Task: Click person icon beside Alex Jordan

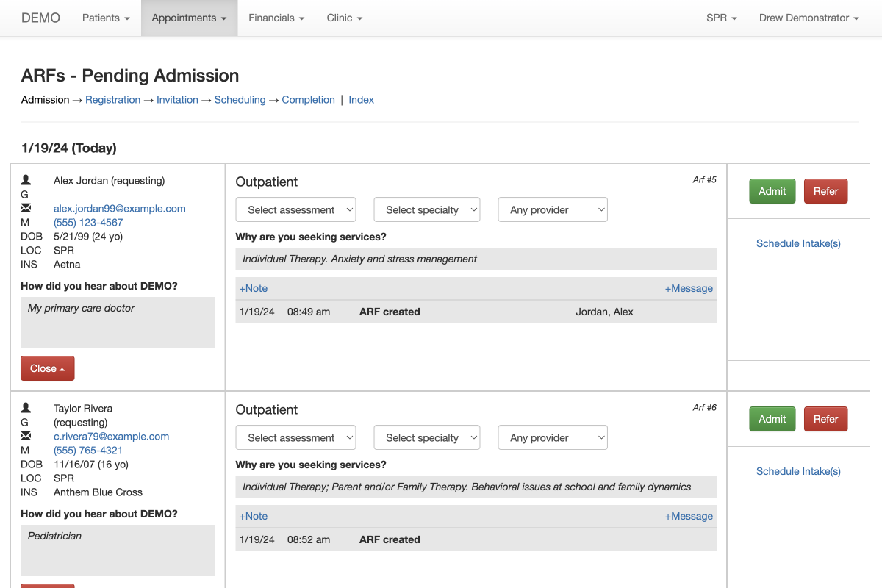Action: tap(26, 180)
